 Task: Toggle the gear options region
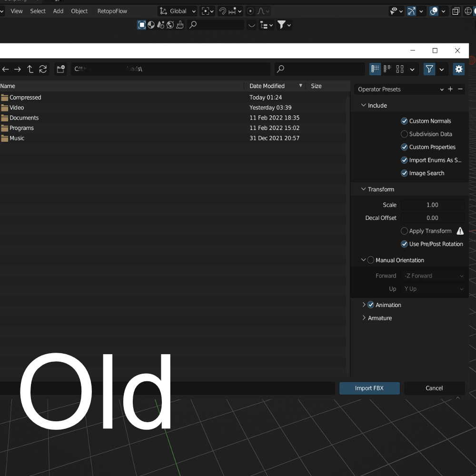click(459, 69)
